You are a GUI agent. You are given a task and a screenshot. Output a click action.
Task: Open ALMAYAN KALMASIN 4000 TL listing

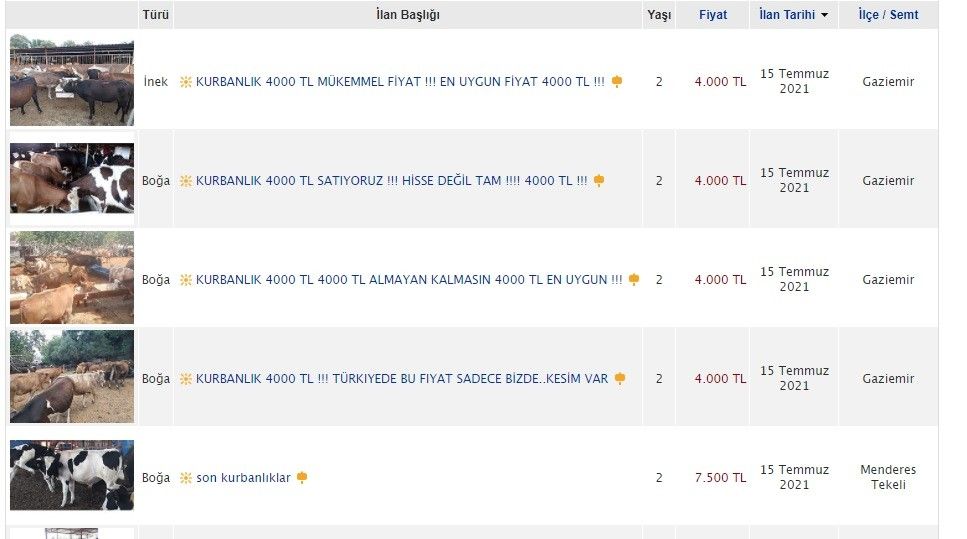tap(409, 280)
